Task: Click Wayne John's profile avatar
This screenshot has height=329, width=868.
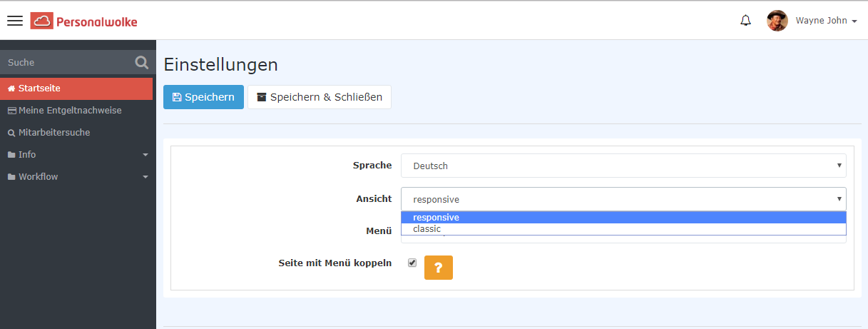Action: point(777,21)
